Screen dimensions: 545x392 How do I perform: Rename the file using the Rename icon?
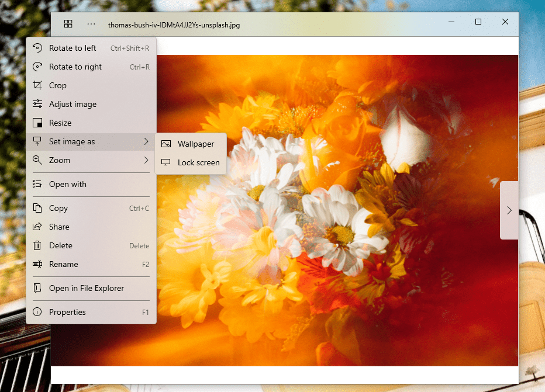[x=36, y=264]
